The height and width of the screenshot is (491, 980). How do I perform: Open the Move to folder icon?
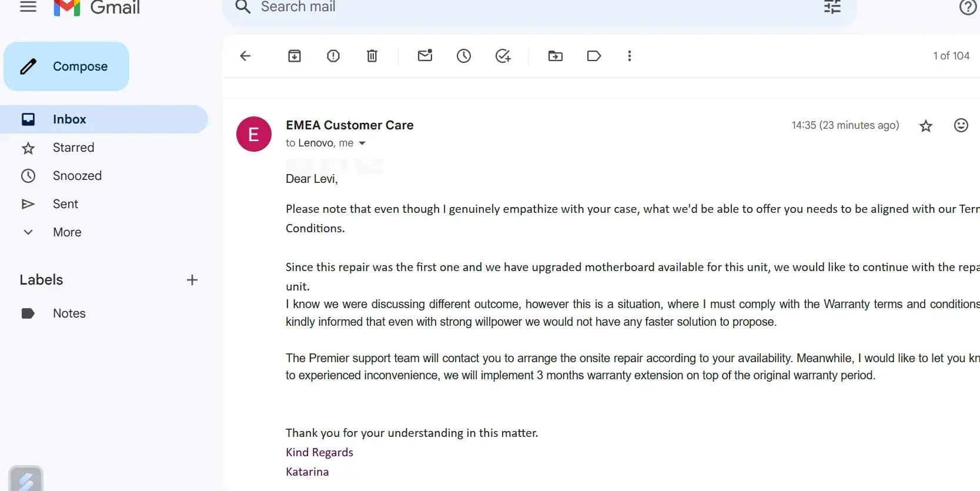(x=556, y=56)
